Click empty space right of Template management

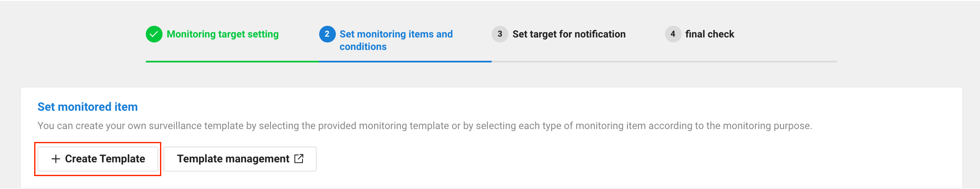pos(583,159)
